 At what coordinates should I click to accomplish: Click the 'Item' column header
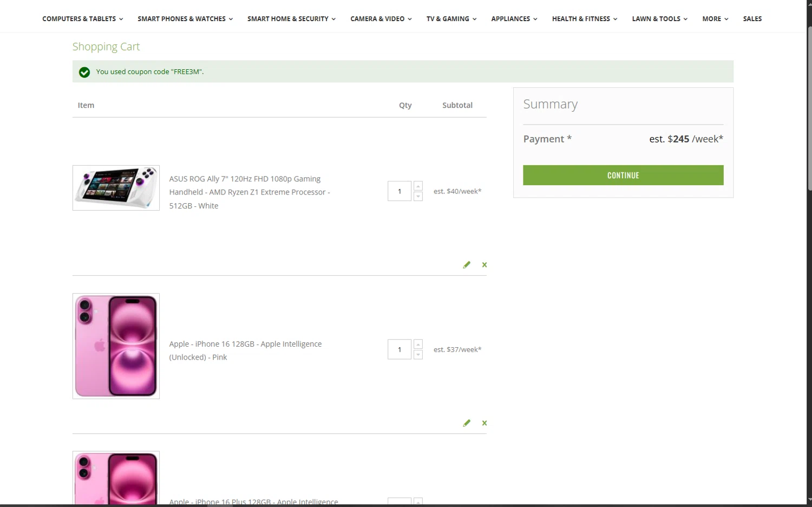coord(86,105)
